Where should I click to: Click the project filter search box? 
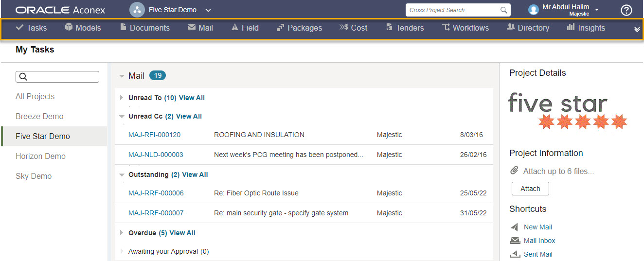(x=57, y=77)
